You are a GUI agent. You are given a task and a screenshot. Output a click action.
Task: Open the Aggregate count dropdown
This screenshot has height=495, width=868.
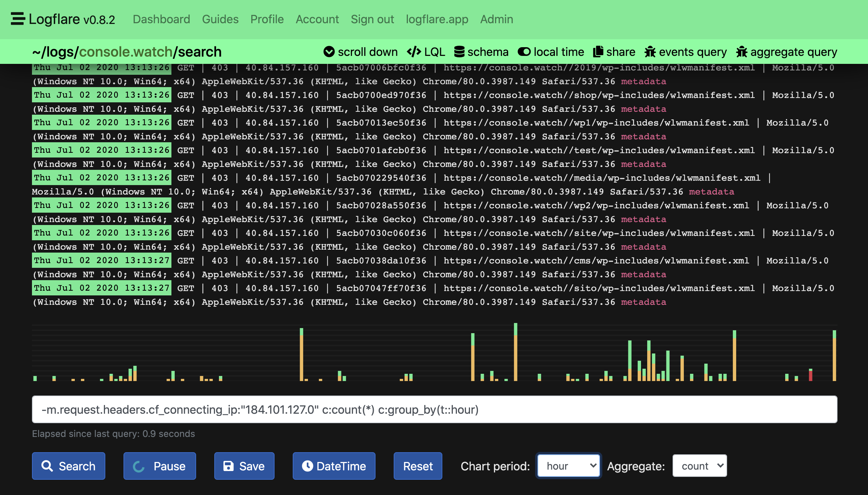[x=699, y=466]
